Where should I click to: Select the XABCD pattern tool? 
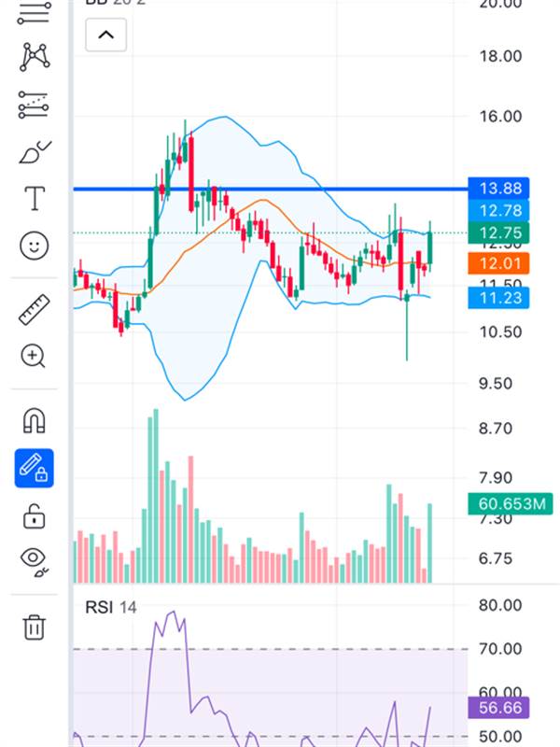pos(35,57)
